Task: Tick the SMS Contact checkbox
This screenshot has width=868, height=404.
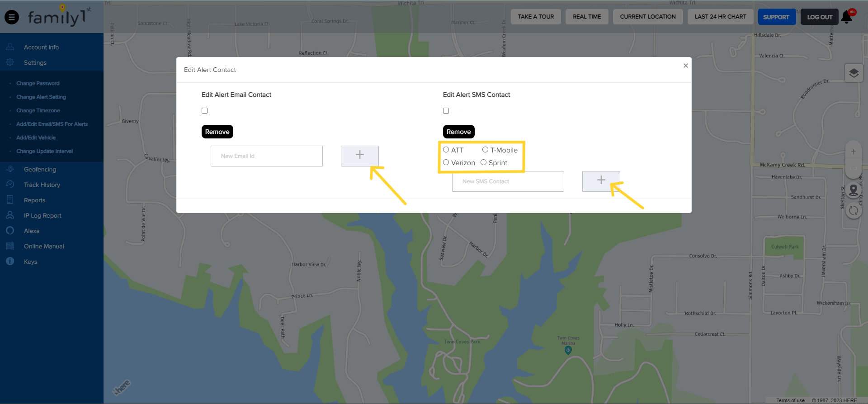Action: (446, 110)
